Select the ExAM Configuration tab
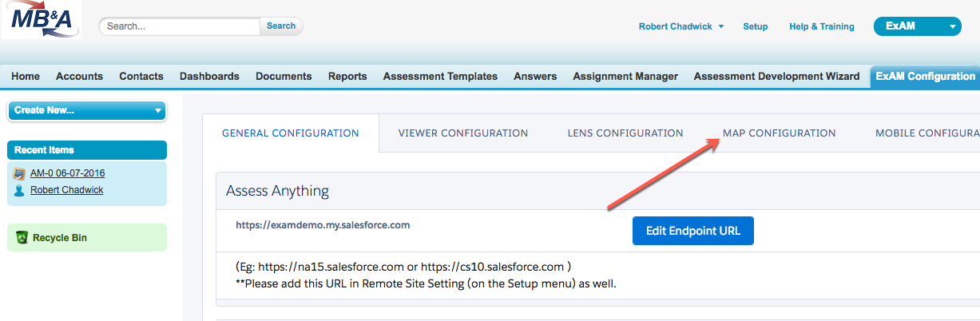 point(925,77)
